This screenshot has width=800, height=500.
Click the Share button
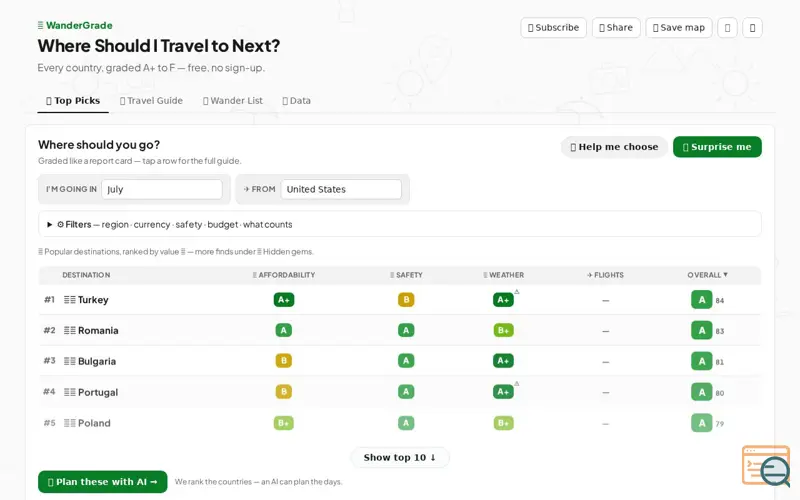pyautogui.click(x=616, y=28)
